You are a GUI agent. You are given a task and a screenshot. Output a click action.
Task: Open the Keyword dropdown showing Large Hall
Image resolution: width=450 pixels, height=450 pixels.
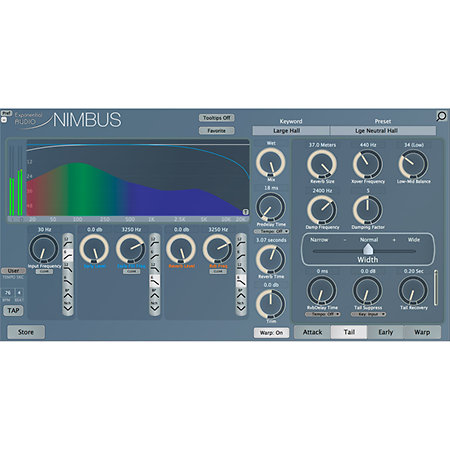click(291, 131)
